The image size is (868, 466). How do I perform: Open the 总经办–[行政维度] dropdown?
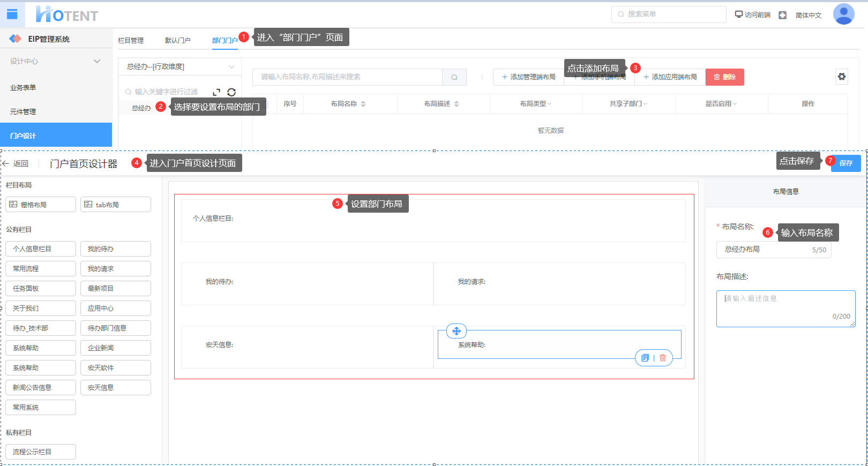(x=180, y=67)
